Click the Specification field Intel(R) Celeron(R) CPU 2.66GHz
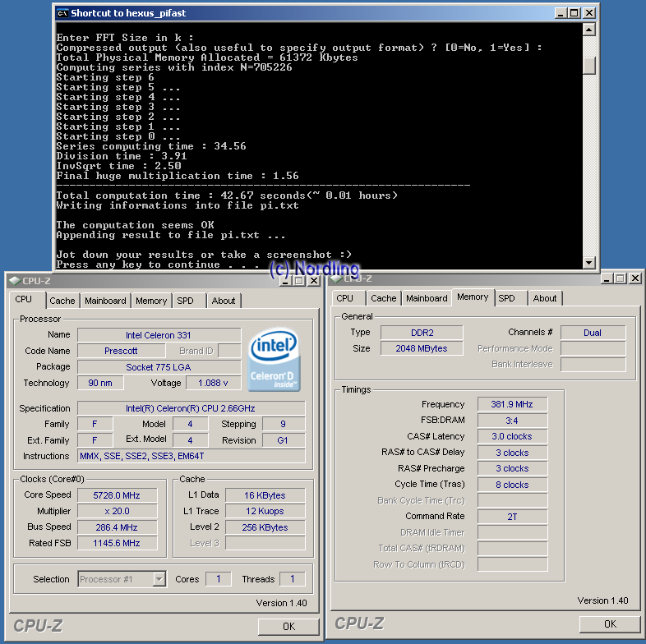This screenshot has height=644, width=646. click(x=191, y=408)
